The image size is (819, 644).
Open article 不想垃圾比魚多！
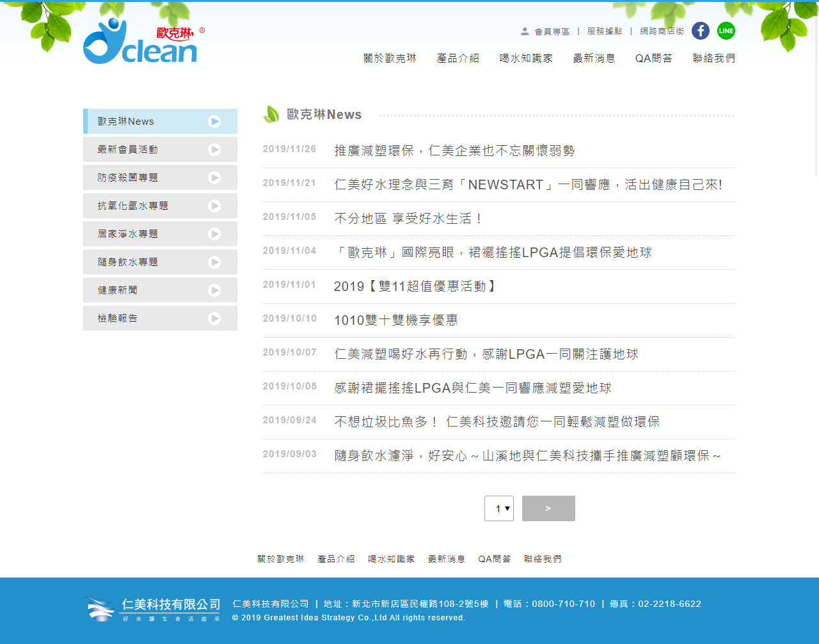(x=497, y=422)
